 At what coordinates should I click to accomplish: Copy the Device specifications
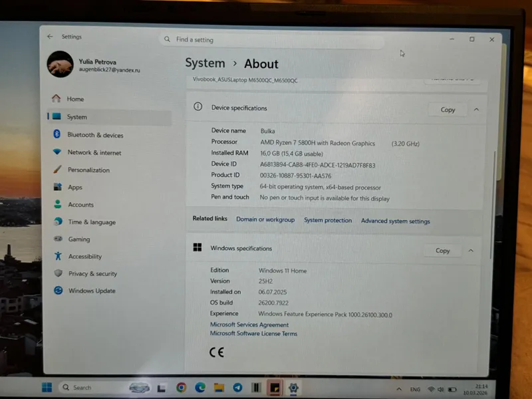point(448,110)
